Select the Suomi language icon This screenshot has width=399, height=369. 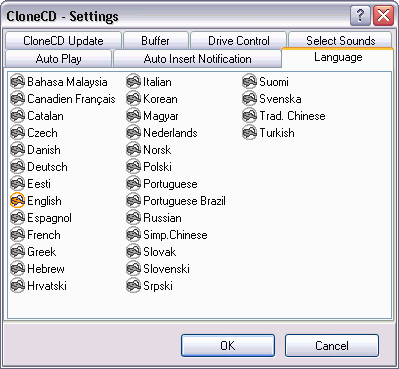click(249, 81)
